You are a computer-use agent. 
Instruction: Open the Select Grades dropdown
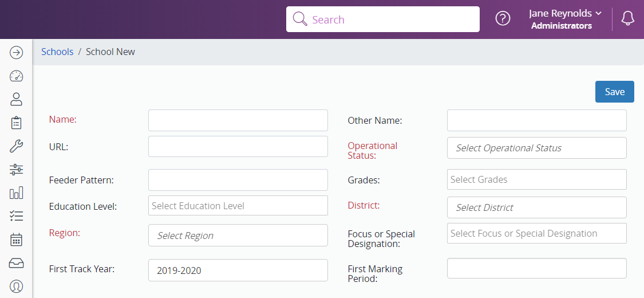click(537, 179)
